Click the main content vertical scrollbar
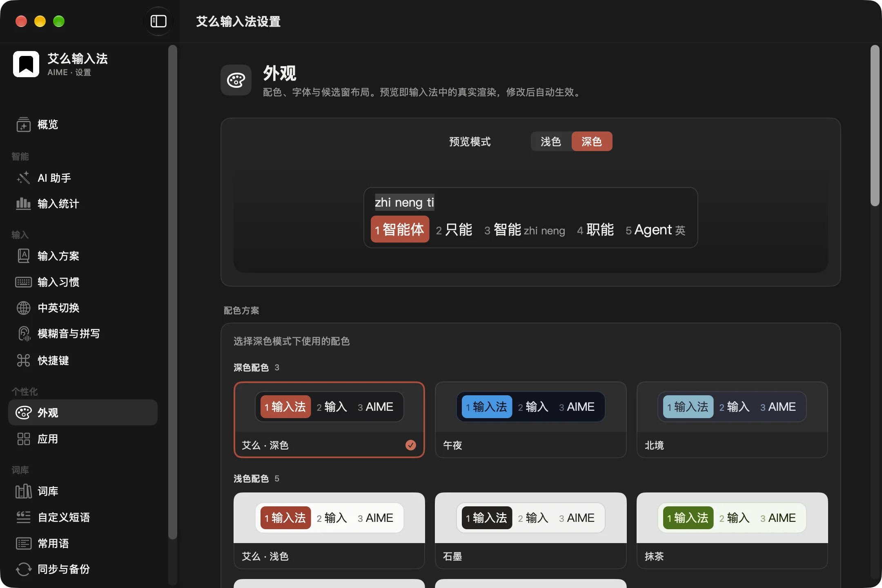Viewport: 882px width, 588px height. coord(875,126)
